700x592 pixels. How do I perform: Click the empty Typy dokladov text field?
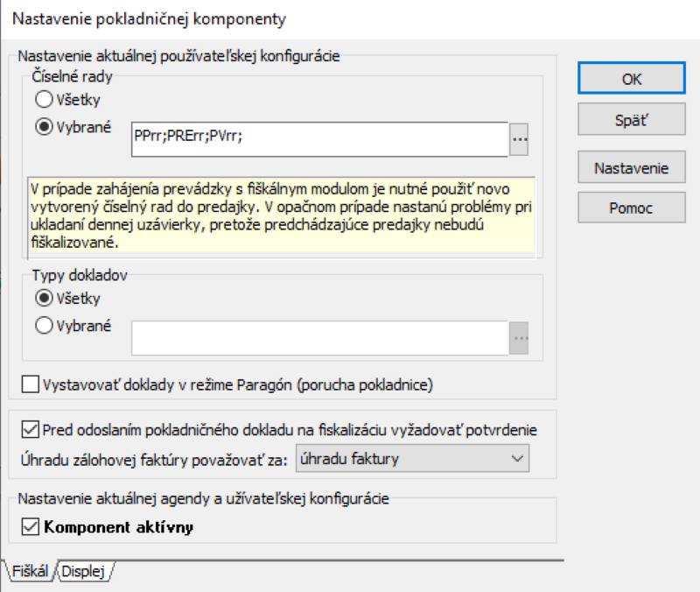click(x=318, y=338)
